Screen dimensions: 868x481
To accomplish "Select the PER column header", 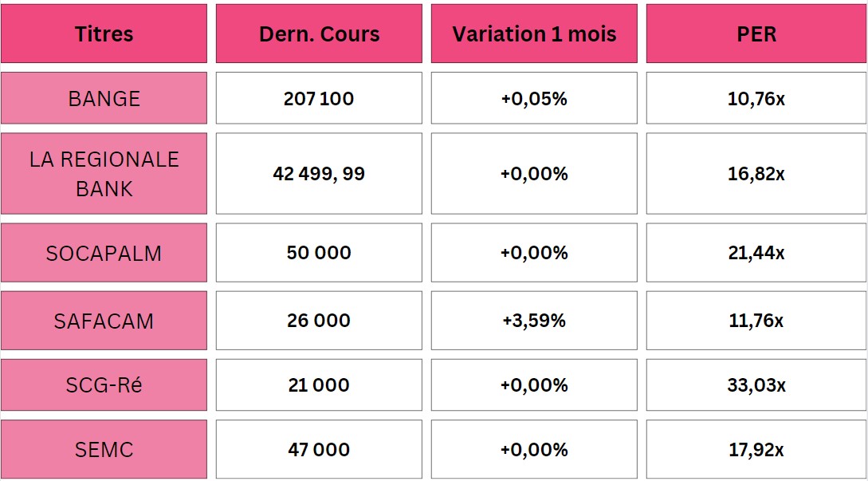I will click(x=756, y=34).
